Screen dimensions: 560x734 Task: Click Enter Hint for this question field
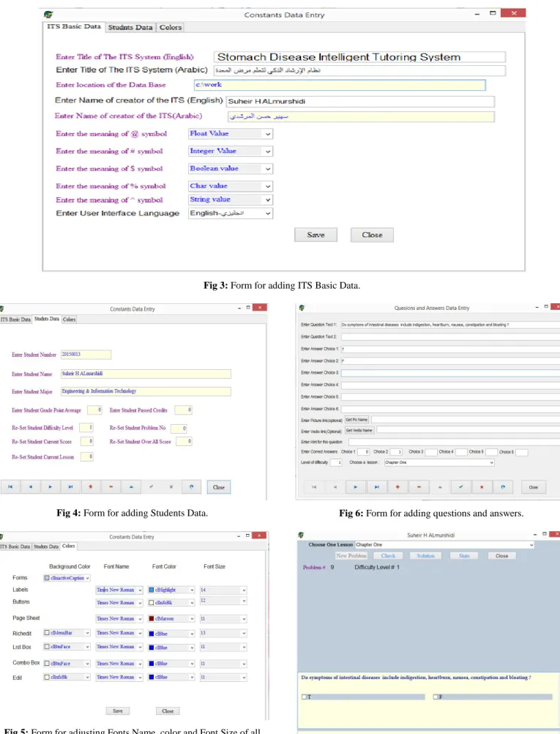point(454,442)
